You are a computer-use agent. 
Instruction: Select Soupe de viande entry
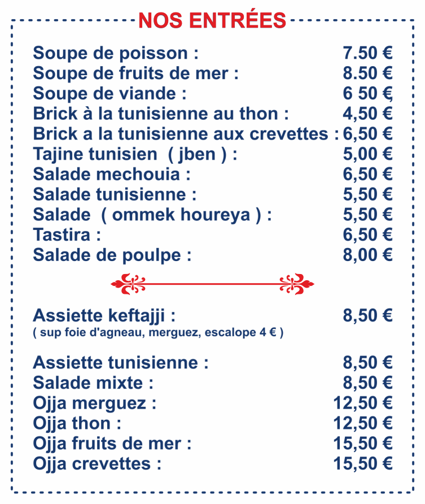212,94
